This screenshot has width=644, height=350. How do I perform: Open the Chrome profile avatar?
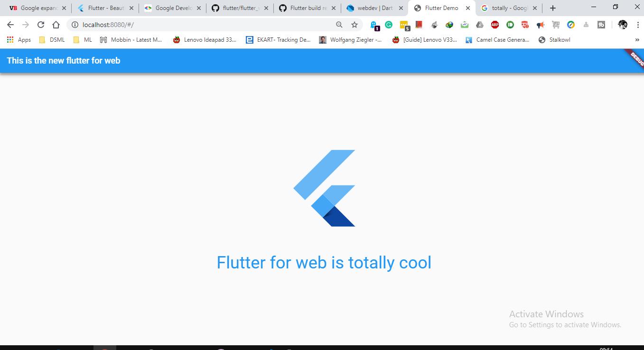click(623, 25)
